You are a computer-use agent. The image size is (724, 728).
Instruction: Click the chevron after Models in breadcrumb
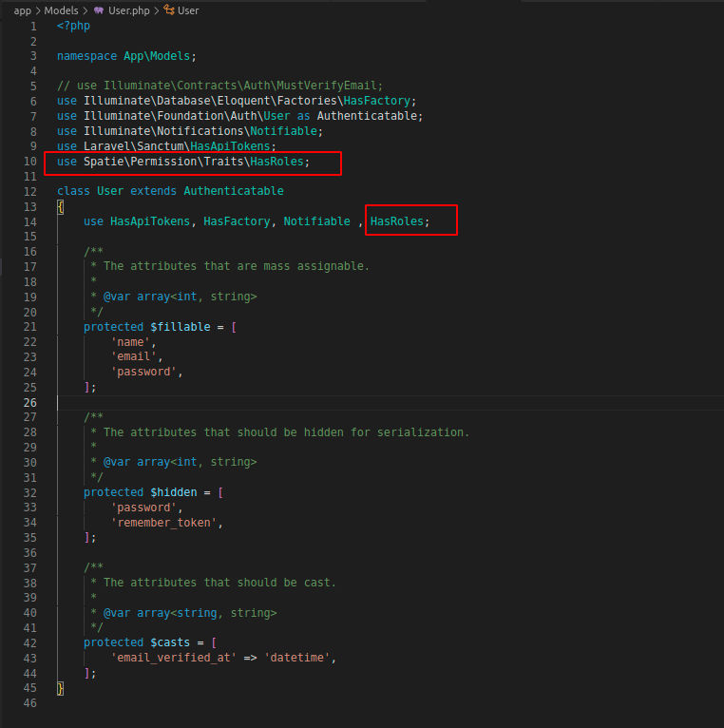pyautogui.click(x=86, y=10)
